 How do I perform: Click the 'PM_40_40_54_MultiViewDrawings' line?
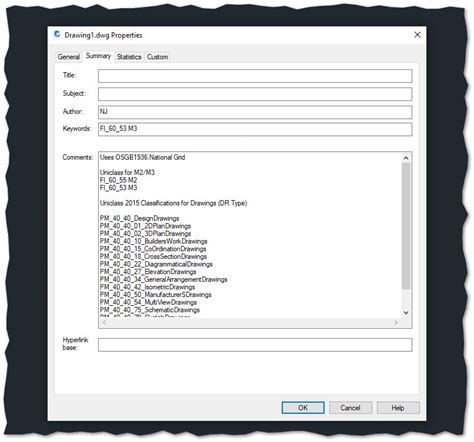click(148, 303)
